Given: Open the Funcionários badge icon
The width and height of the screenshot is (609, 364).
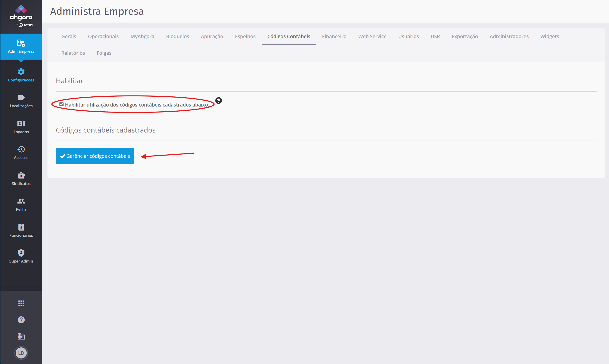Looking at the screenshot, I should pos(21,227).
